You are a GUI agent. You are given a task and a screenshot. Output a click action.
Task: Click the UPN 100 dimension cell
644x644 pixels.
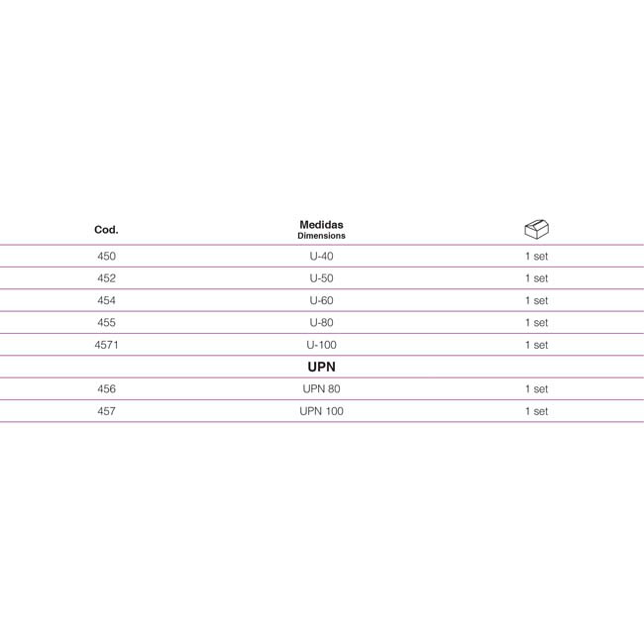pyautogui.click(x=322, y=411)
